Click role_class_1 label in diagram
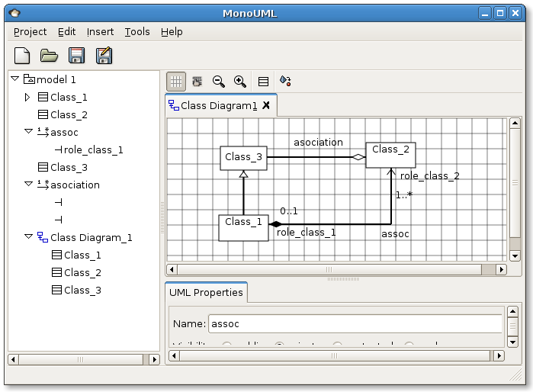Screen dimensions: 533x392 307,233
